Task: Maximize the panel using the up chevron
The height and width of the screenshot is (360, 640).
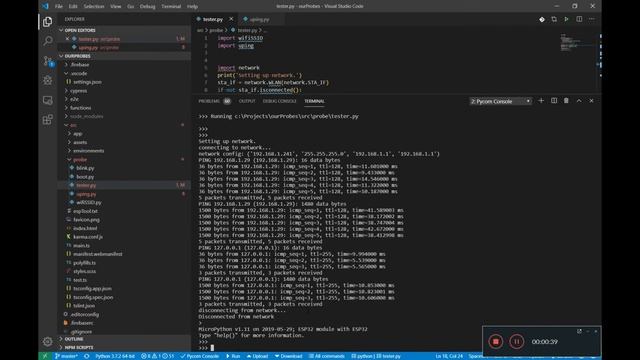Action: click(579, 101)
